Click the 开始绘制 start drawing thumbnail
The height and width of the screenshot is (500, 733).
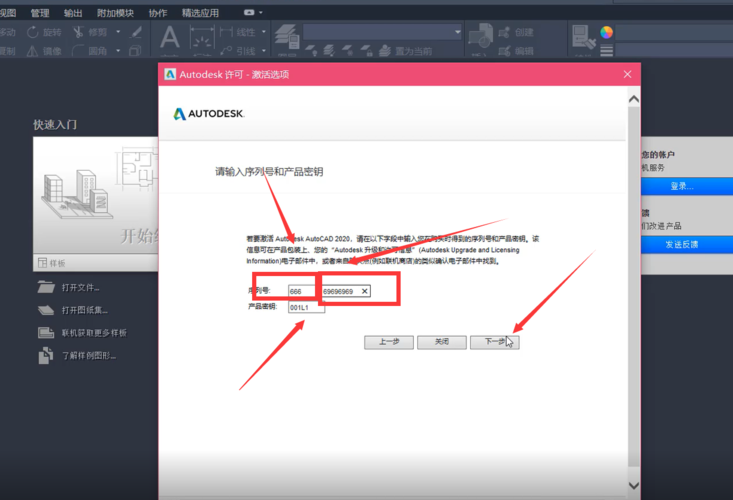coord(96,195)
